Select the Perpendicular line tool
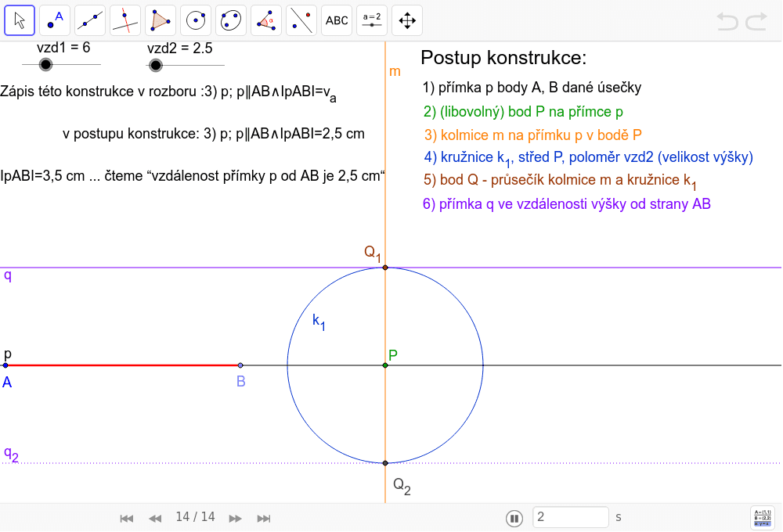 point(125,20)
